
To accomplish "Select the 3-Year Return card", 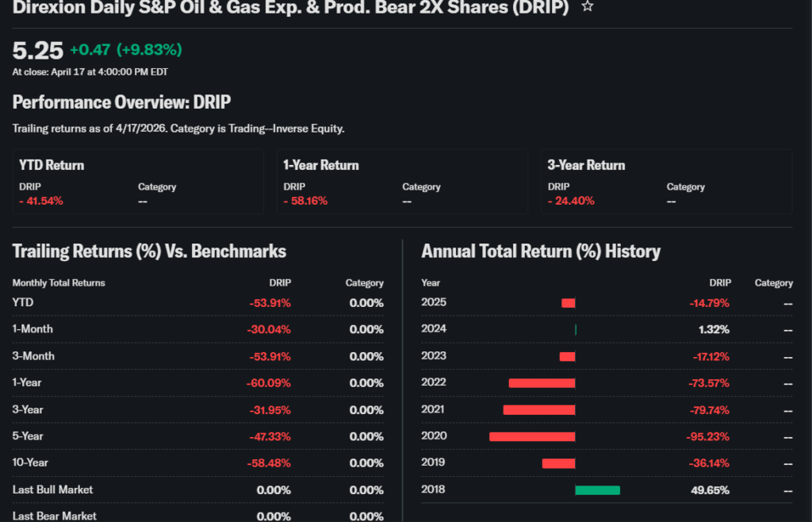I will click(x=666, y=182).
